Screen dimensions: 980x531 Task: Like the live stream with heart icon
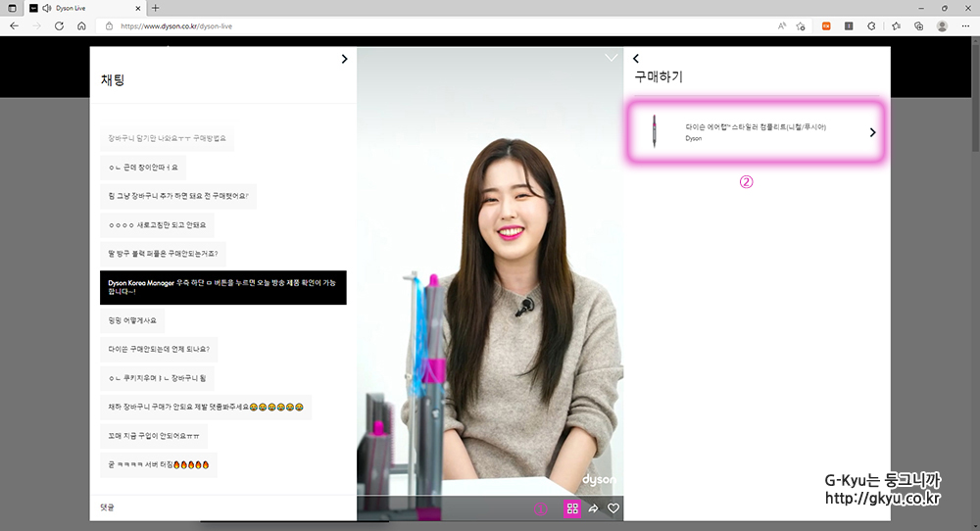click(x=613, y=508)
